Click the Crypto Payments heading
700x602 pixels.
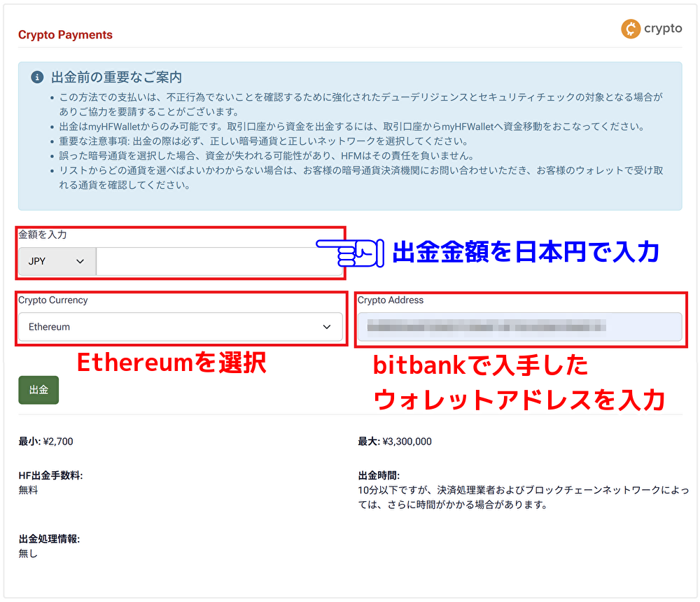pyautogui.click(x=65, y=35)
